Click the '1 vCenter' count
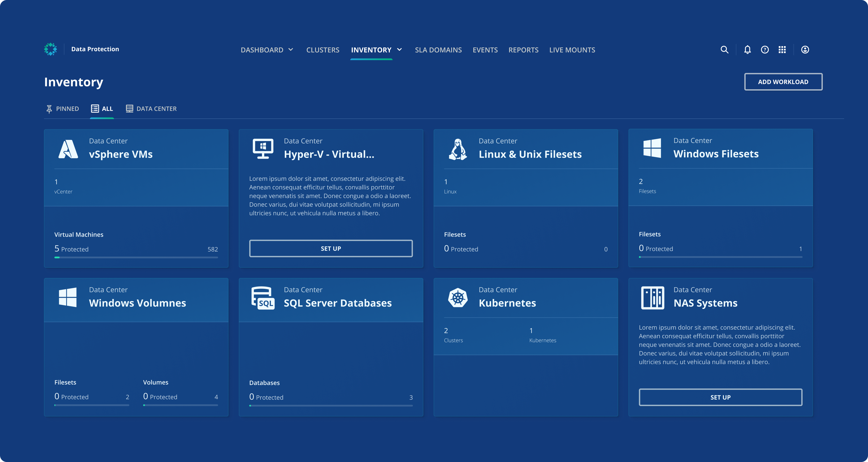Screen dimensions: 868x462 (x=63, y=186)
